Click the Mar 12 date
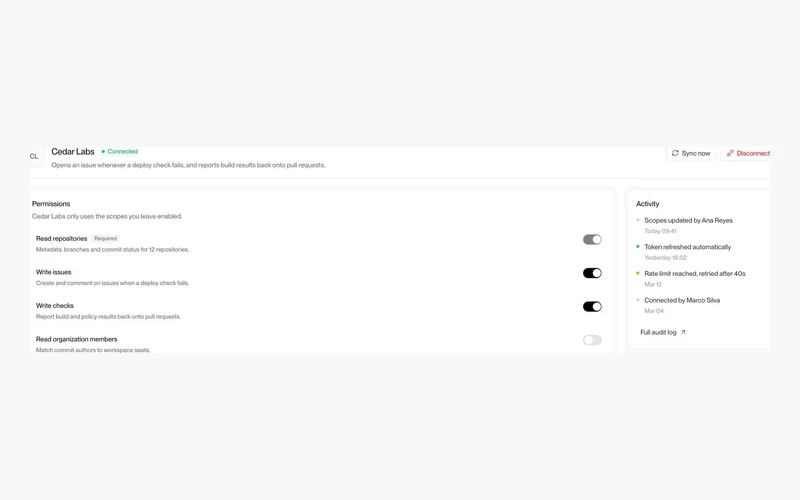The height and width of the screenshot is (500, 800). 653,284
